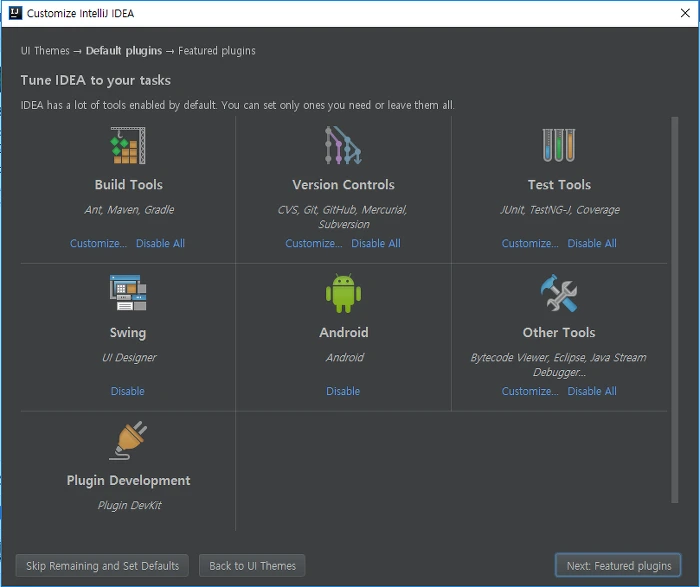Disable all Other Tools plugins

click(x=592, y=391)
